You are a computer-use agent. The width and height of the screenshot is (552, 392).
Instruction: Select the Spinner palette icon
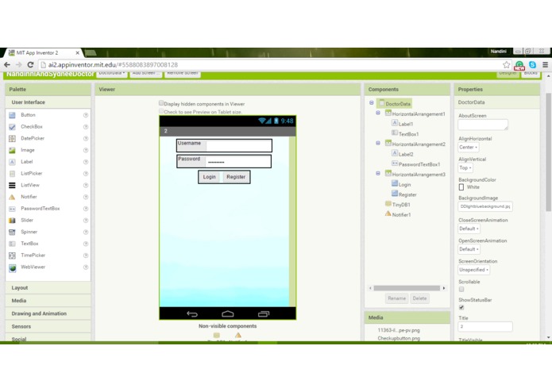13,232
